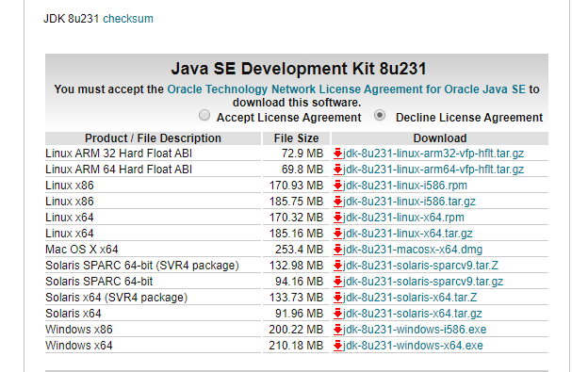Click Solaris x64 (SVR4 package) label
Viewport: 588px width, 372px height.
116,298
